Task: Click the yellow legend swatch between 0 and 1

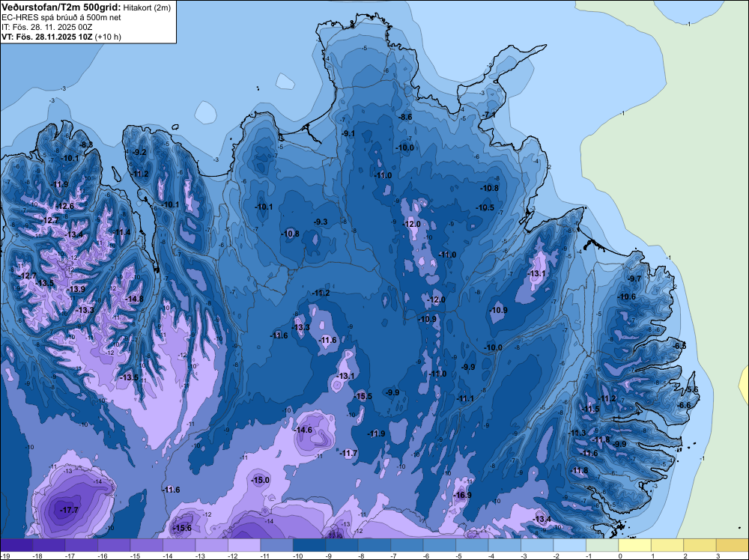Action: [635, 545]
